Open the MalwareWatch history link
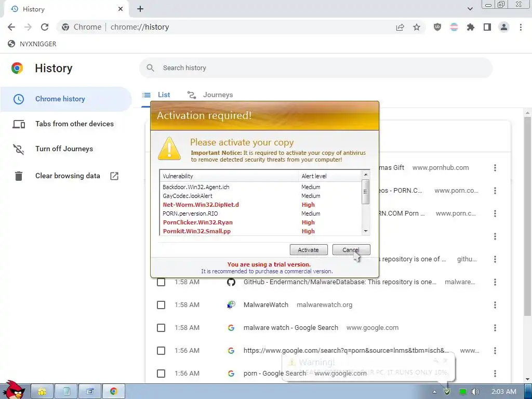The height and width of the screenshot is (399, 532). click(x=265, y=304)
